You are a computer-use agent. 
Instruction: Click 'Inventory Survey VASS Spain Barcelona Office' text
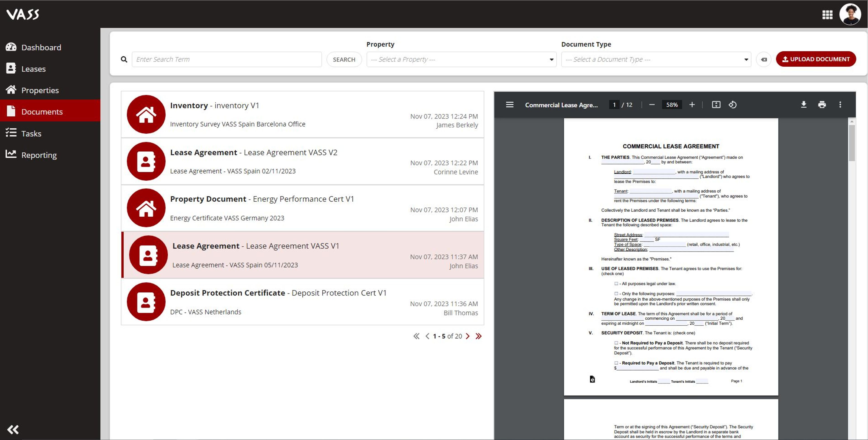pos(238,124)
